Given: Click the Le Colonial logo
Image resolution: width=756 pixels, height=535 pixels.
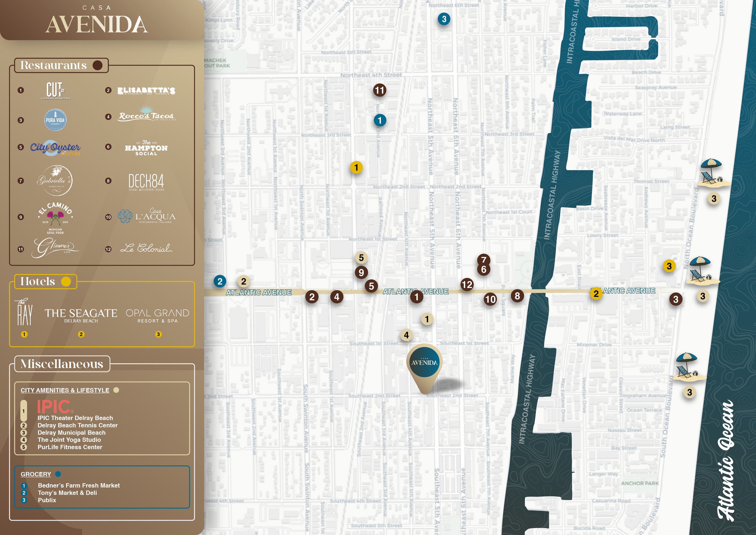Looking at the screenshot, I should tap(146, 248).
